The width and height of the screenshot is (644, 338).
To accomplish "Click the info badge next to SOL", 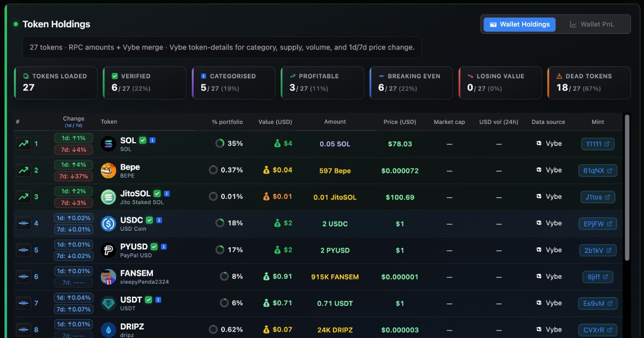I will pyautogui.click(x=152, y=141).
